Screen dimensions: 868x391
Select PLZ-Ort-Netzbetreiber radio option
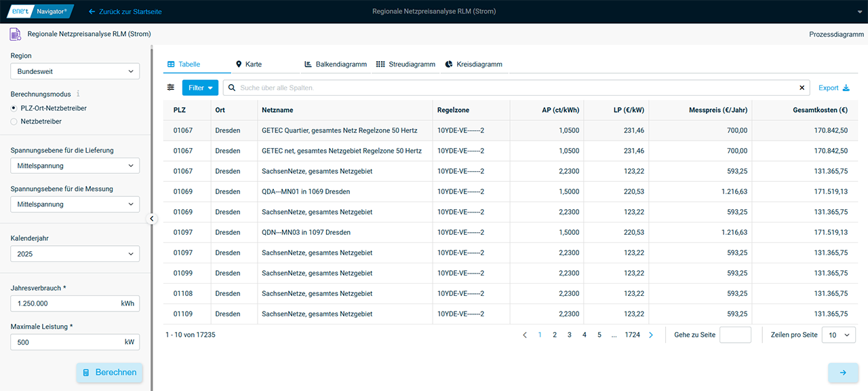14,108
